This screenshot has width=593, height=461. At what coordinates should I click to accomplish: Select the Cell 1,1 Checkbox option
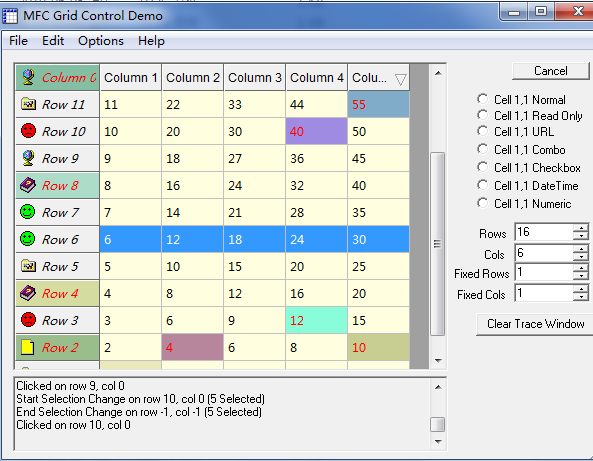click(x=482, y=167)
